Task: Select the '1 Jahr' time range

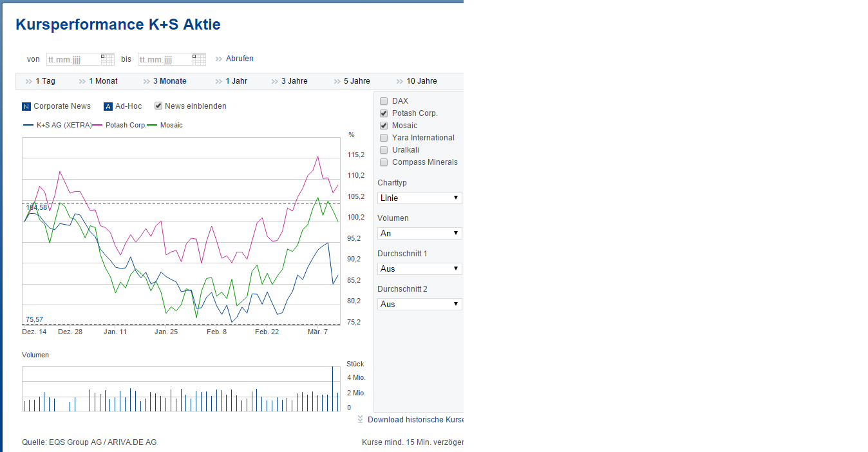Action: click(236, 81)
